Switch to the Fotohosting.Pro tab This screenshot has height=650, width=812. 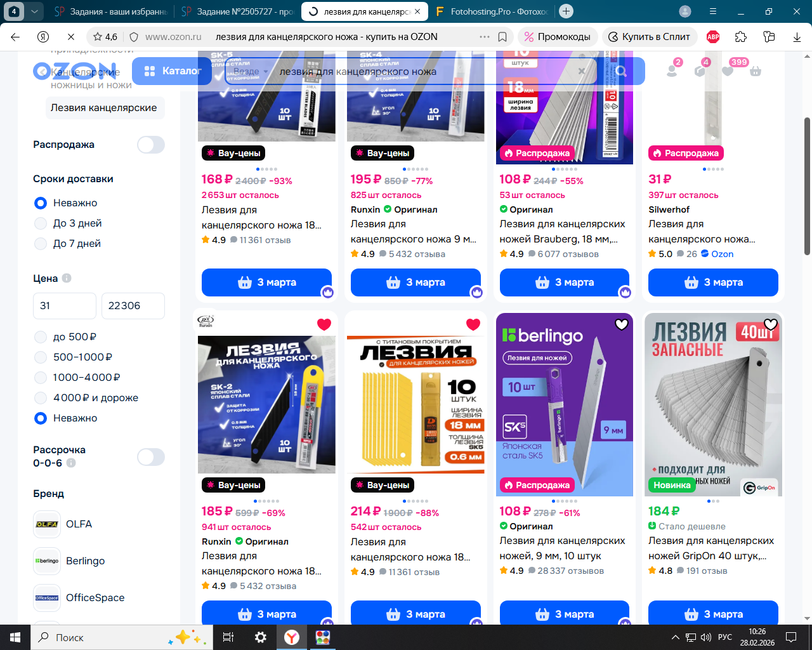[x=492, y=11]
